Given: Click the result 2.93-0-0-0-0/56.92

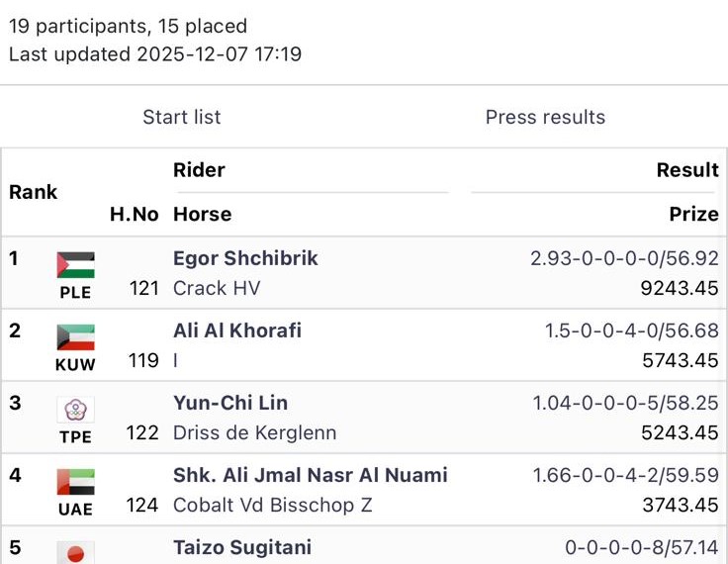Looking at the screenshot, I should (x=624, y=258).
